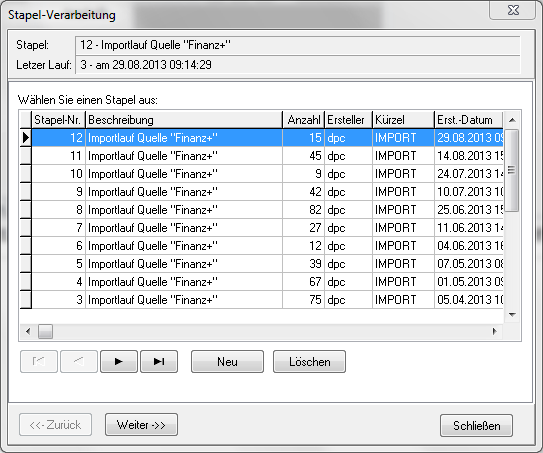Sort by the Beschreibung column header
Screen dimensions: 543x453
coord(184,120)
